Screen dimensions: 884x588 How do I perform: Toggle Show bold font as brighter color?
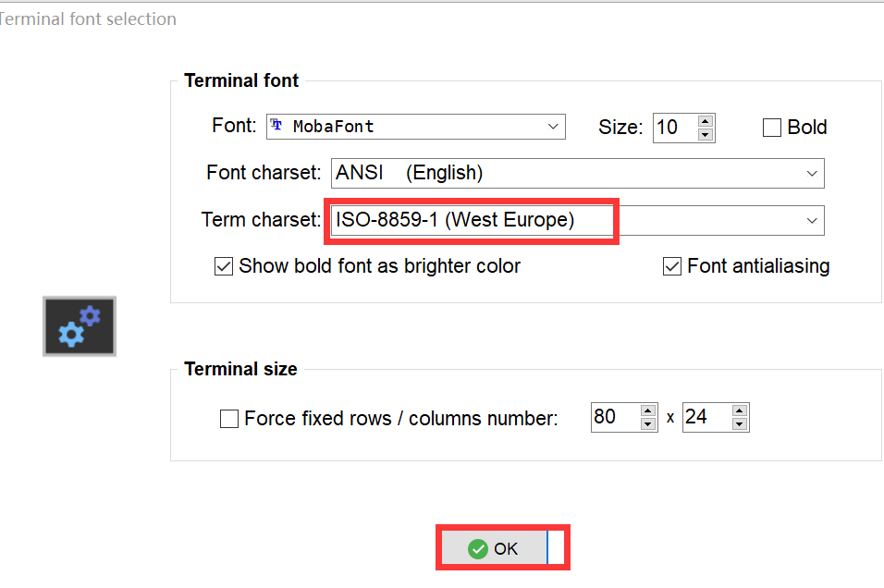coord(223,266)
